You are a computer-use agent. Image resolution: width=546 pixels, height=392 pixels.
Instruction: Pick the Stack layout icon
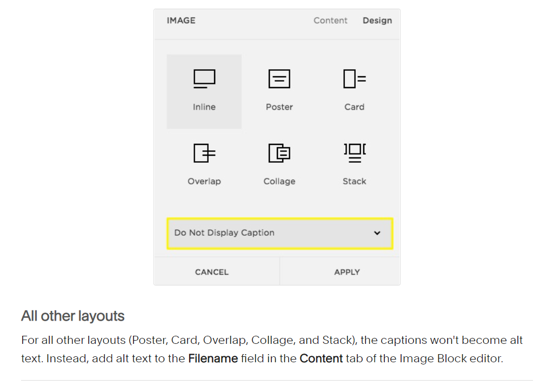pos(354,153)
